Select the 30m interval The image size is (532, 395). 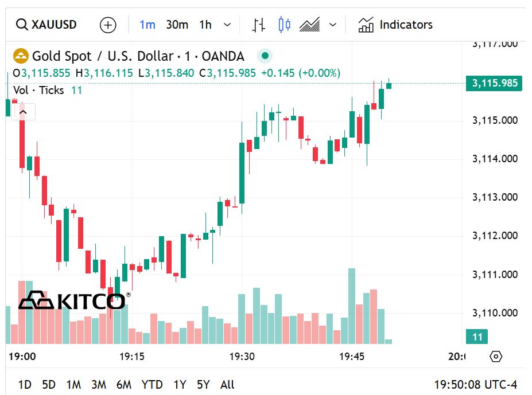tap(177, 25)
